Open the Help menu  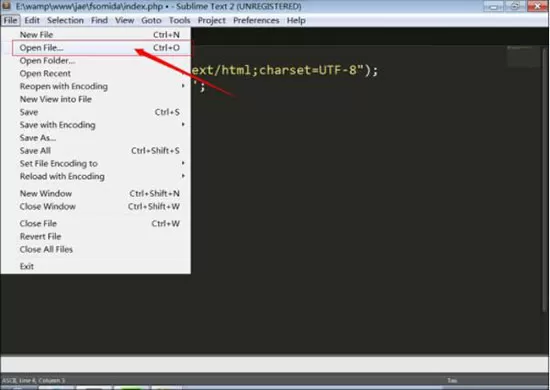(x=296, y=20)
